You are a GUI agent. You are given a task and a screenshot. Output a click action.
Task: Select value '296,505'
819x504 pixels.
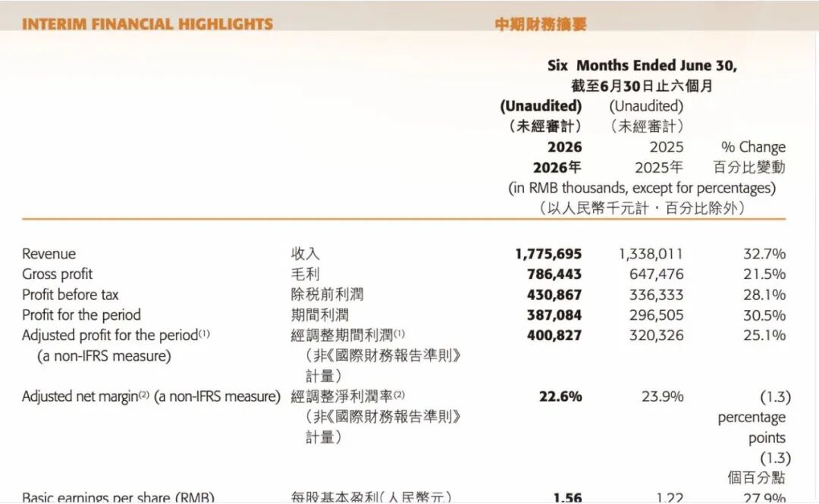[656, 315]
